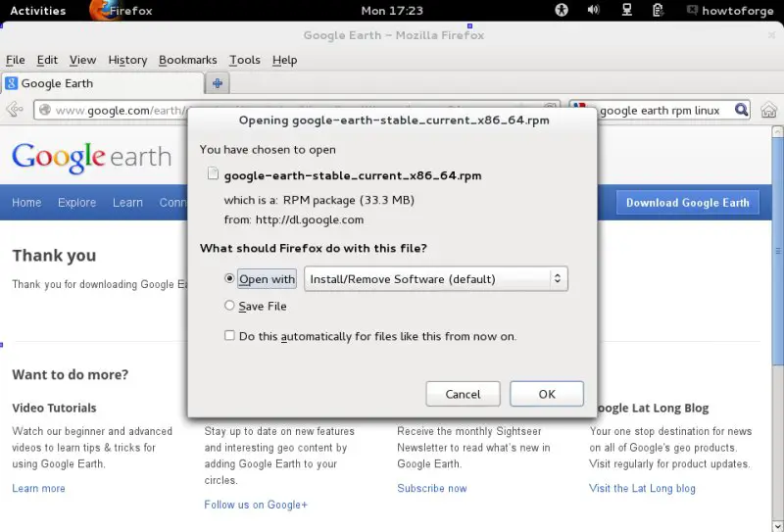Select the Save File radio button
Screen dimensions: 784x532
pos(229,305)
